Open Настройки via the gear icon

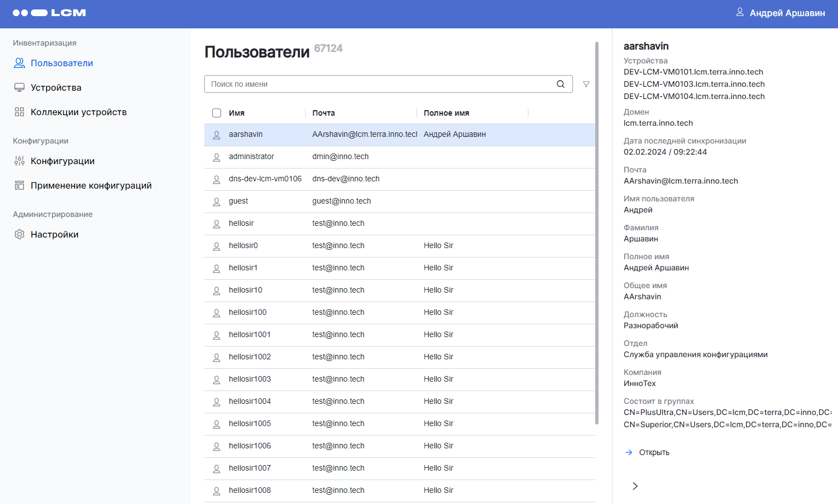[x=18, y=234]
